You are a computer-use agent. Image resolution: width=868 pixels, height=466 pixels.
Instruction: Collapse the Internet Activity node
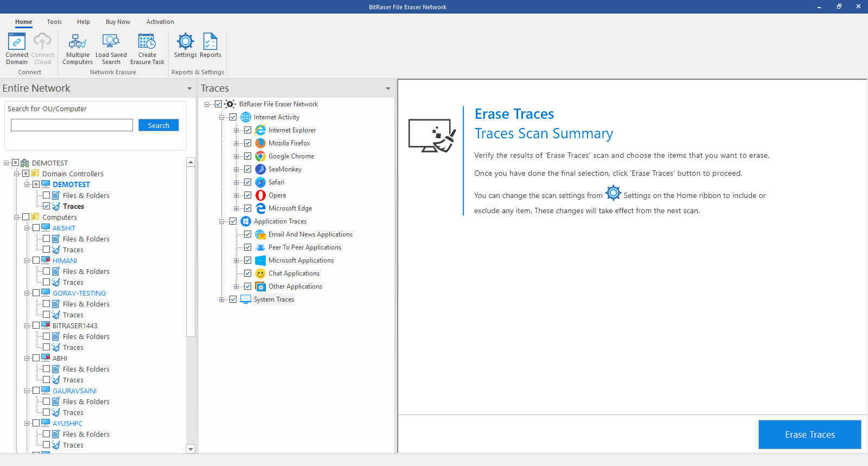point(221,117)
